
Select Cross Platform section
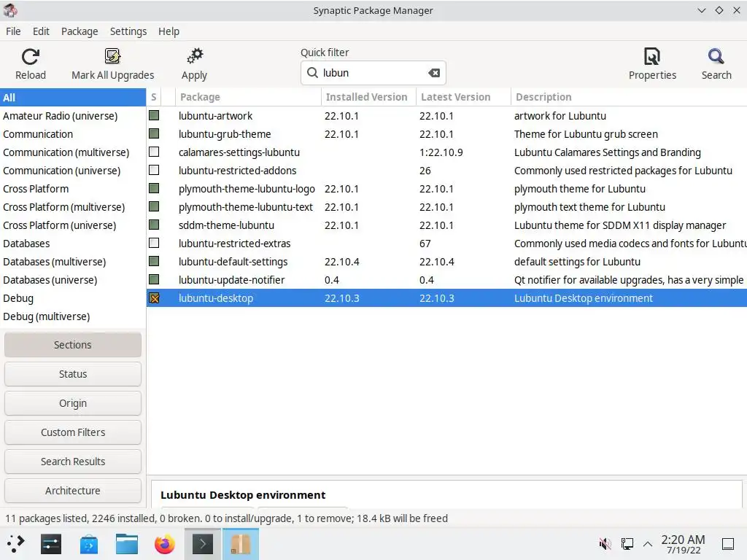[x=73, y=189]
